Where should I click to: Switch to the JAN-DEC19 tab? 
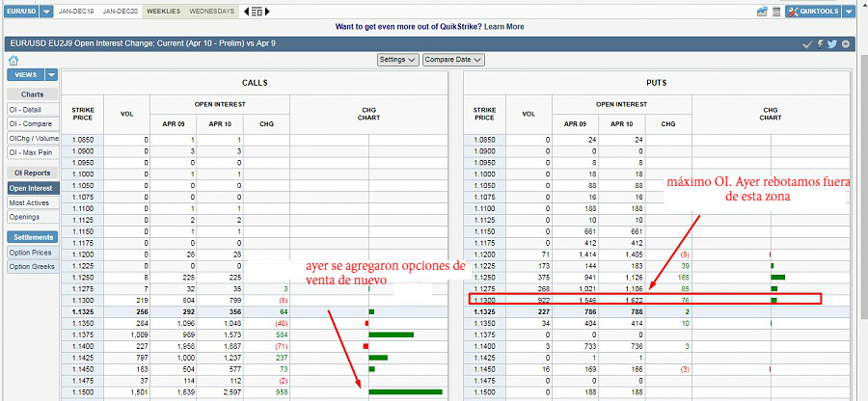[75, 11]
